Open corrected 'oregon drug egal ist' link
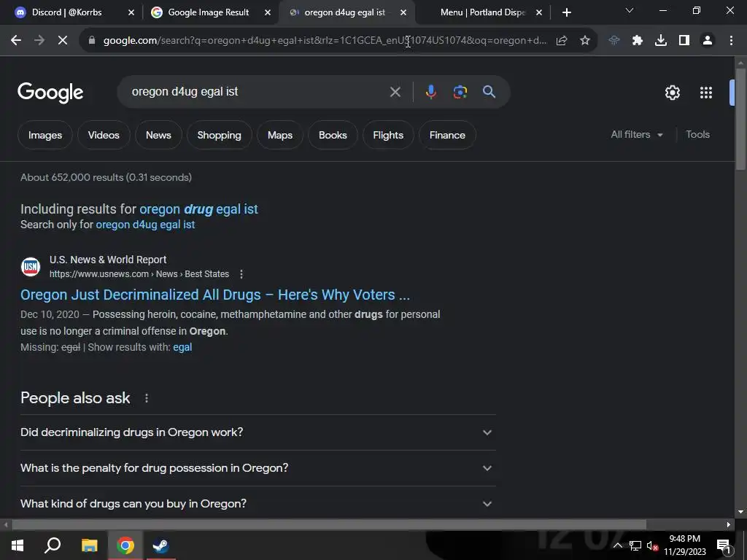 click(198, 209)
